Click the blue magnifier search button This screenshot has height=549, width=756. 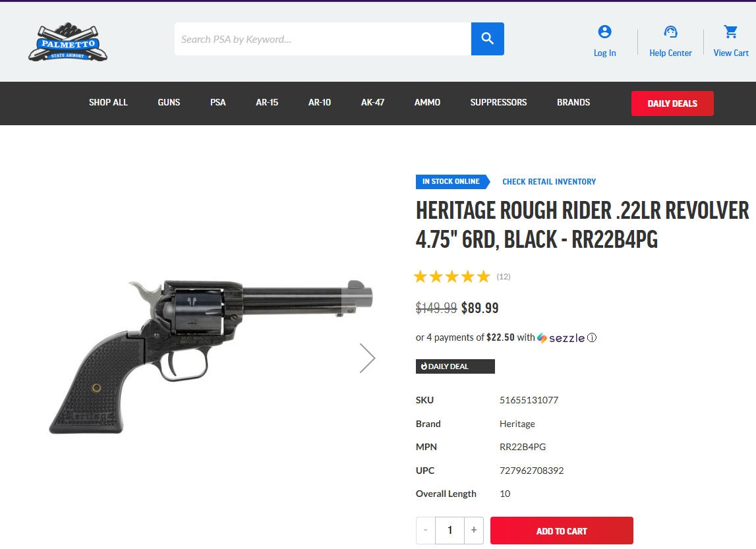tap(488, 39)
